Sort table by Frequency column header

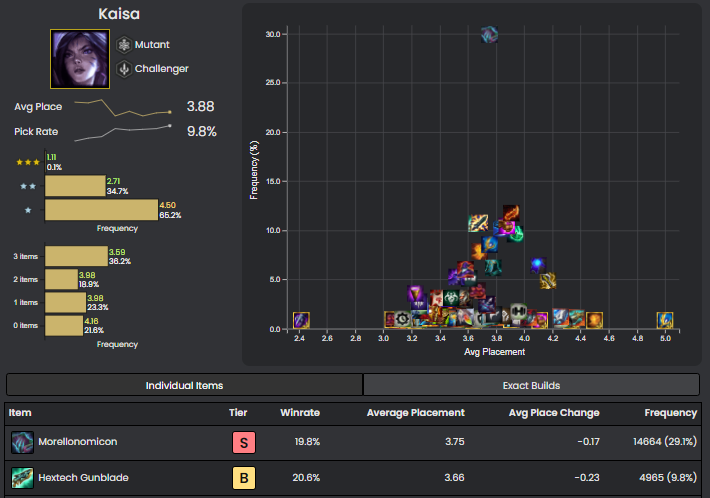click(670, 412)
